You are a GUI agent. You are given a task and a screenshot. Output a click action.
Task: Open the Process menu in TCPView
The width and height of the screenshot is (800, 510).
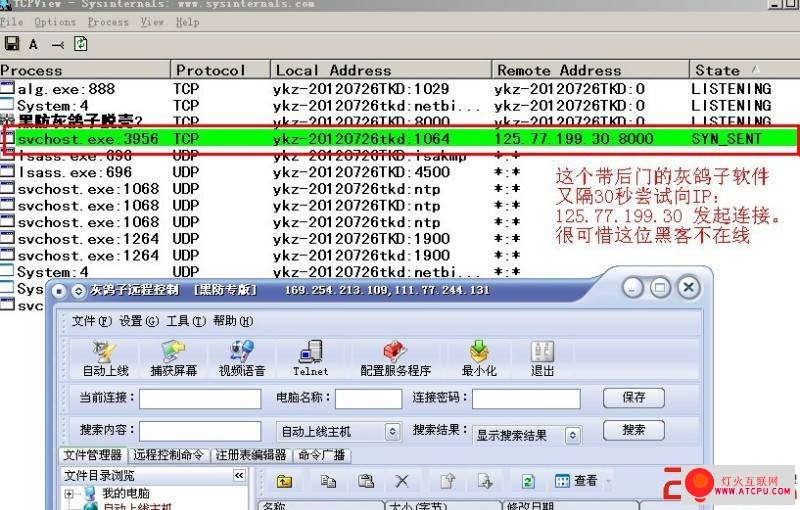[108, 22]
